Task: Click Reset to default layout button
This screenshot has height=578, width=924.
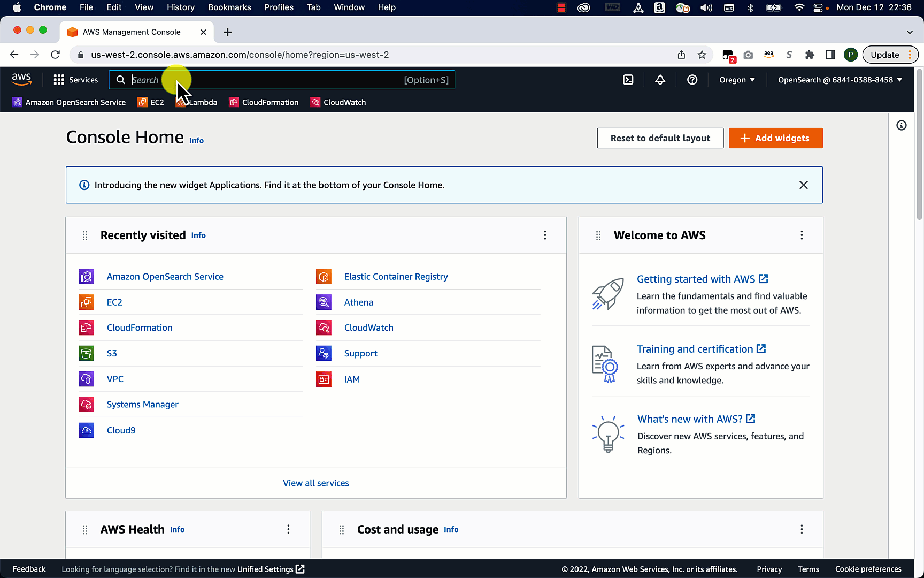Action: pos(660,138)
